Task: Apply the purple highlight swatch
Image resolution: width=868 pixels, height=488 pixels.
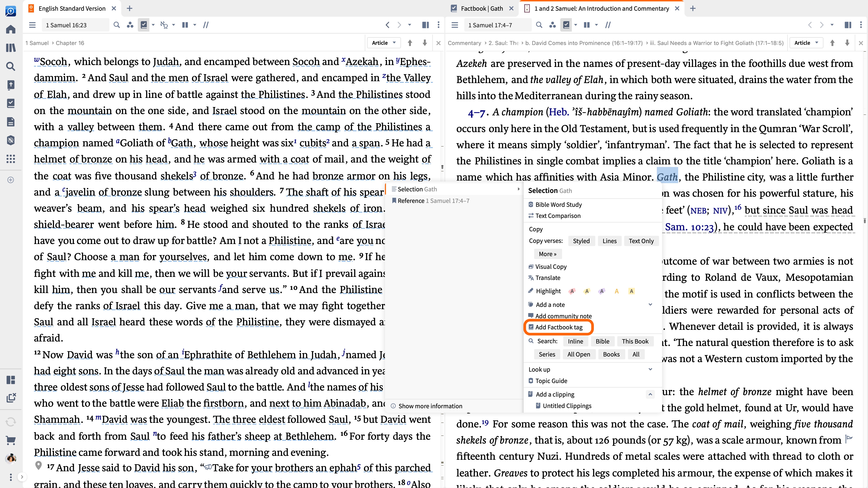Action: pos(602,291)
